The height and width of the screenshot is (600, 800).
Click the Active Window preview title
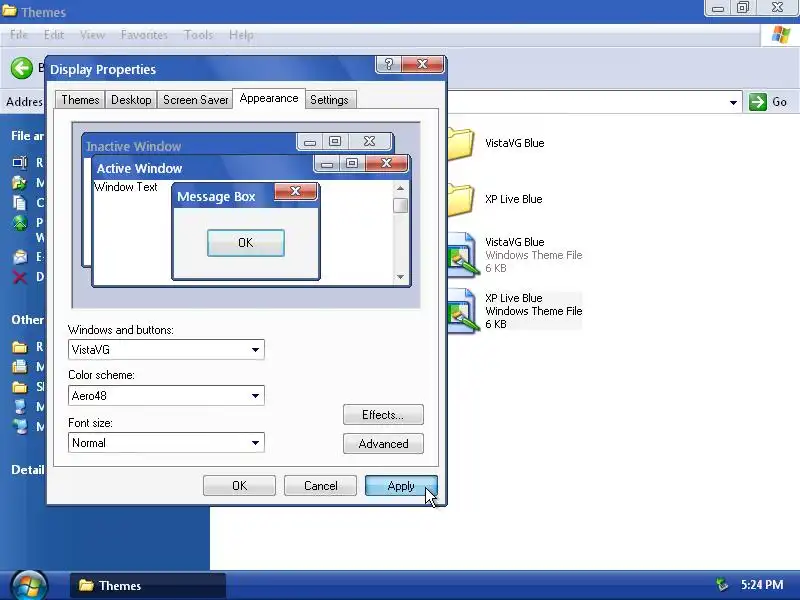tap(139, 168)
